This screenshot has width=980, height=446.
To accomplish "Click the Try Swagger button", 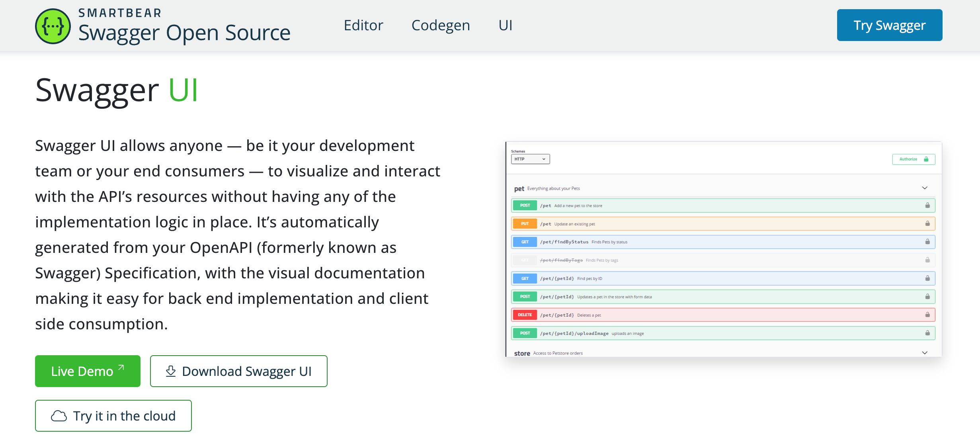I will (x=889, y=25).
